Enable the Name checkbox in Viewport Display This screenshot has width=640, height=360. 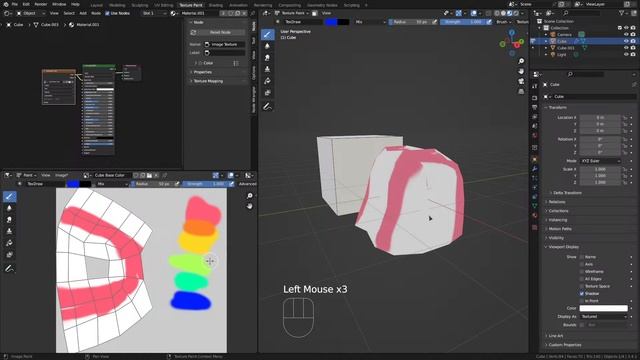582,257
